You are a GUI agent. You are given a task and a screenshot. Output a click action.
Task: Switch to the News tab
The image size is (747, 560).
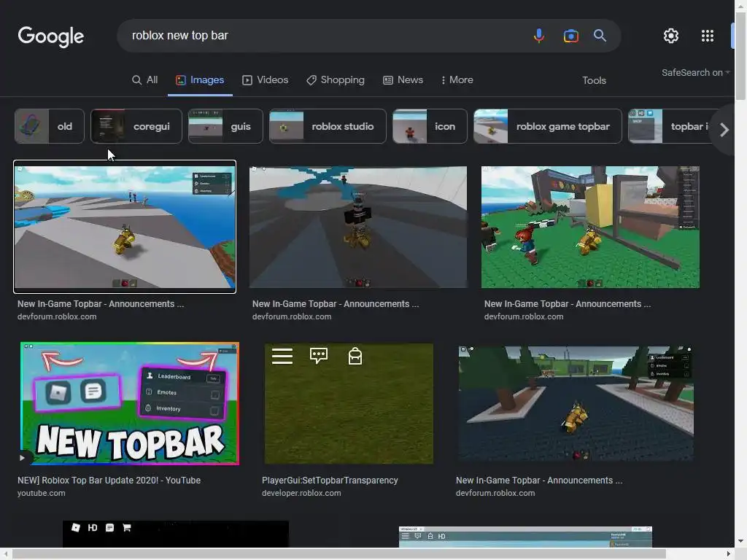point(403,80)
